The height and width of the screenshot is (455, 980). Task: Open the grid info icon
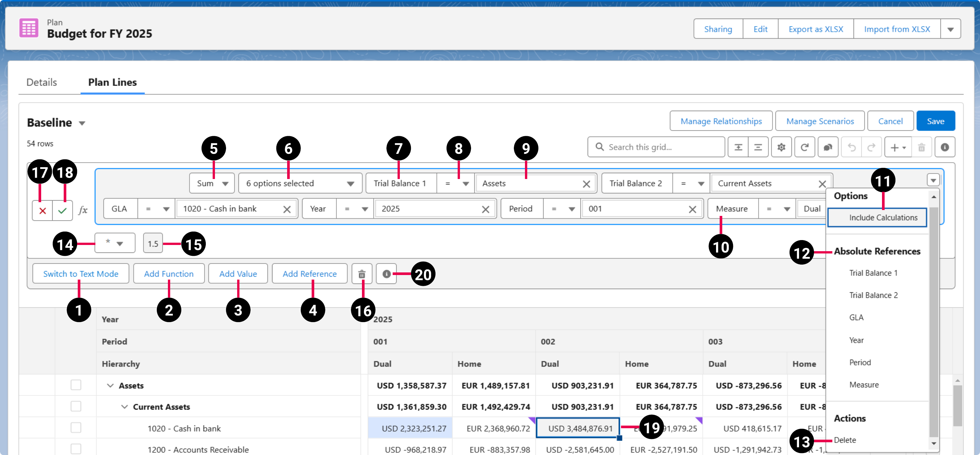(x=945, y=147)
